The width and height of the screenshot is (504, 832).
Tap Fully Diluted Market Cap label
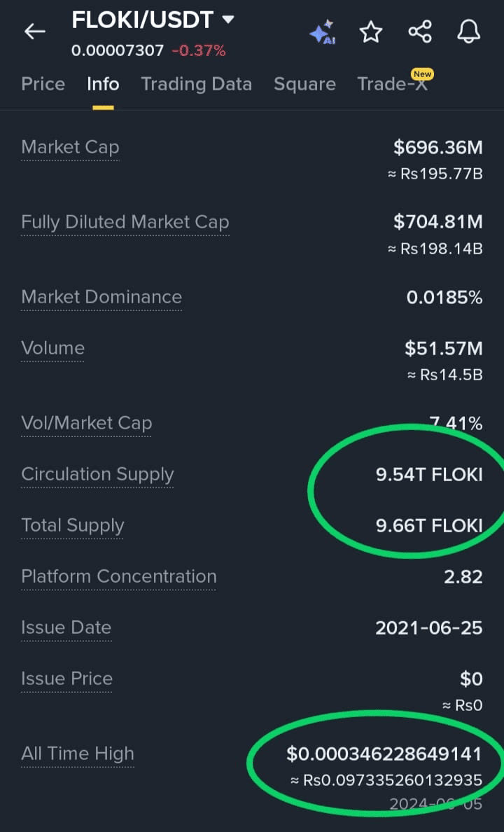pyautogui.click(x=125, y=222)
